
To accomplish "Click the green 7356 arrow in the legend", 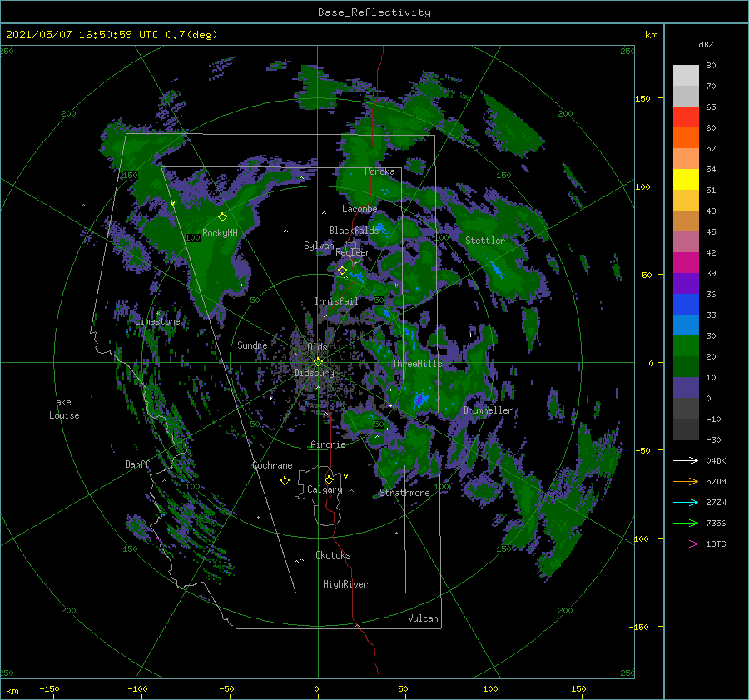I will 686,524.
